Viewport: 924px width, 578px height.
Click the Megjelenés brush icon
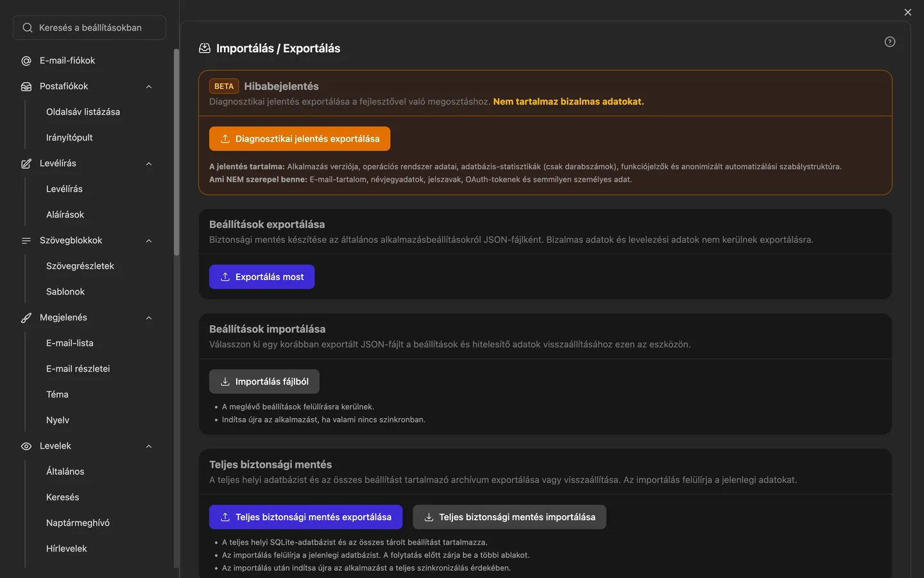click(x=26, y=318)
